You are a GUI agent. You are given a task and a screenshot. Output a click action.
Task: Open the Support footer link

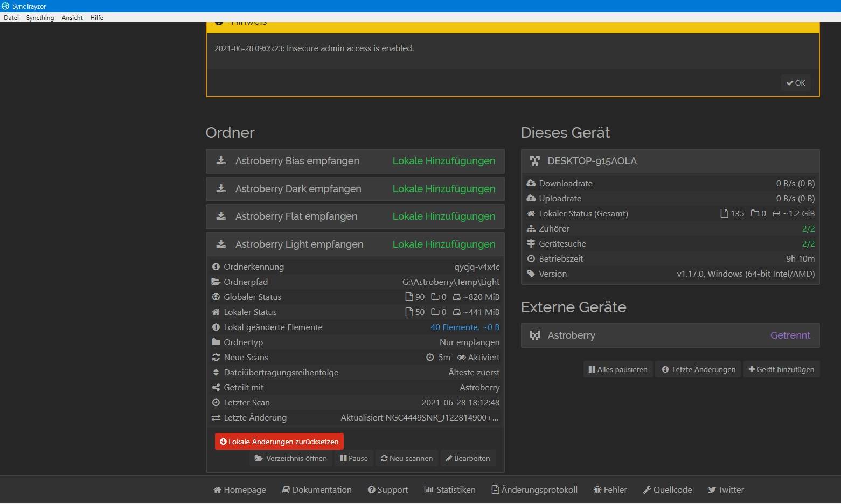tap(388, 489)
